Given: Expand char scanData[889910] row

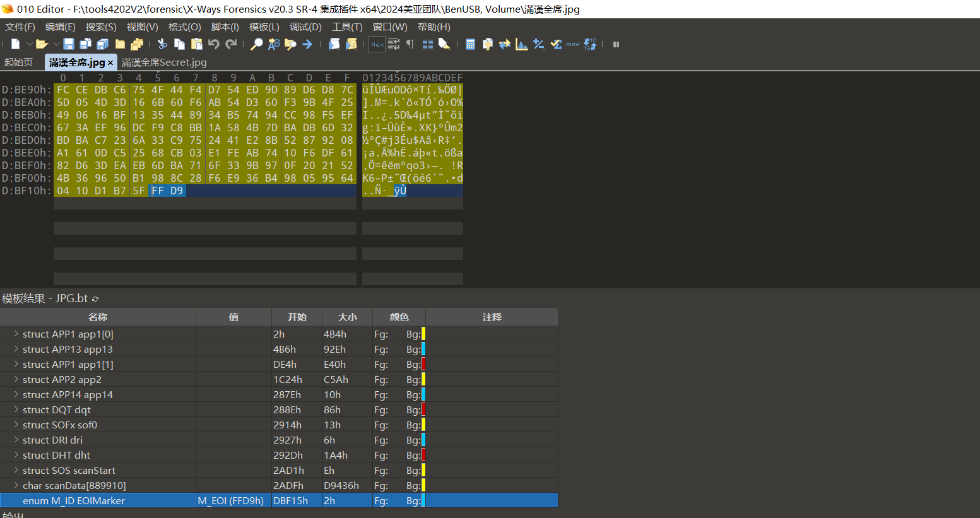Looking at the screenshot, I should pyautogui.click(x=16, y=485).
